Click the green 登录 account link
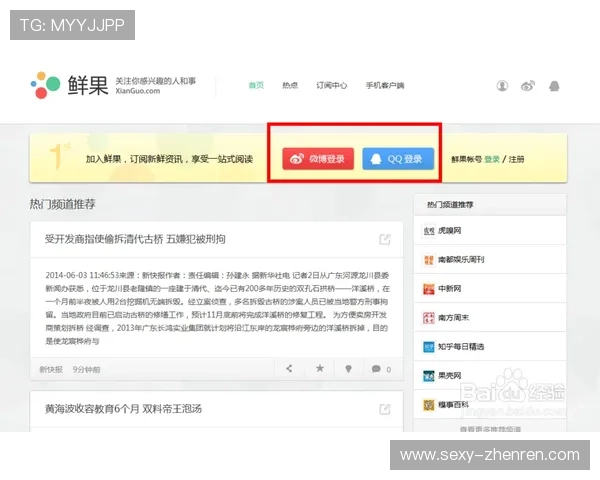600x480 pixels. point(492,159)
